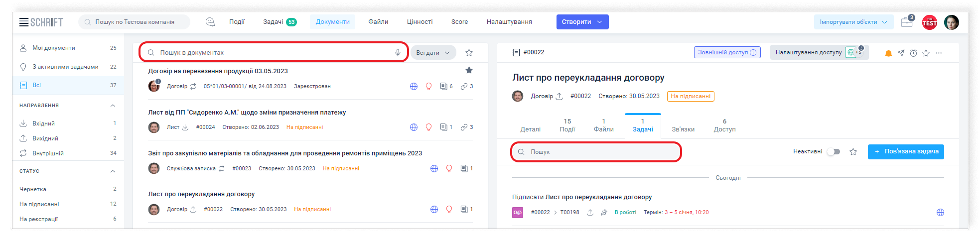980x244 pixels.
Task: Open the three-dots more options menu
Action: click(939, 53)
